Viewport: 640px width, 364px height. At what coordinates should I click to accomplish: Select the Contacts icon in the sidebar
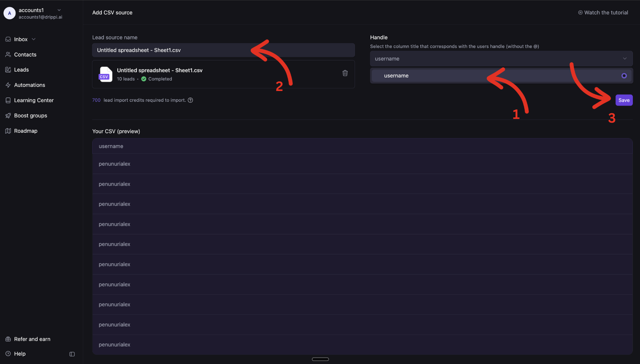8,55
